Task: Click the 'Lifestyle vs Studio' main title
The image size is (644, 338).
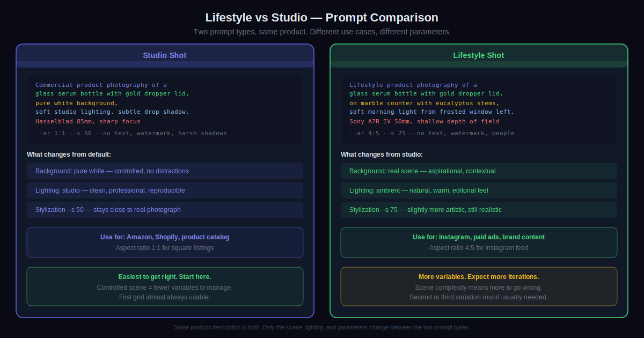Action: pyautogui.click(x=321, y=17)
